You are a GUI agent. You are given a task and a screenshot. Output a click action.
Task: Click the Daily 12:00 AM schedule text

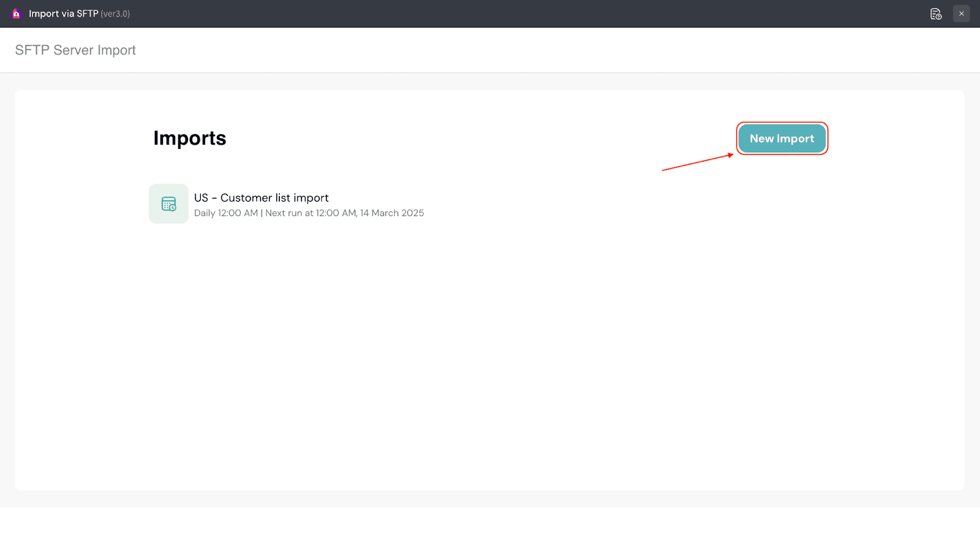225,213
